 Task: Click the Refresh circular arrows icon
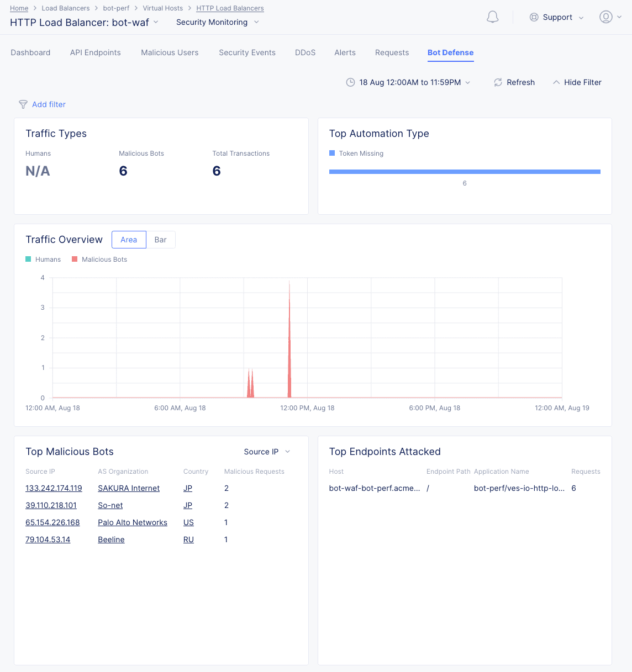[498, 82]
